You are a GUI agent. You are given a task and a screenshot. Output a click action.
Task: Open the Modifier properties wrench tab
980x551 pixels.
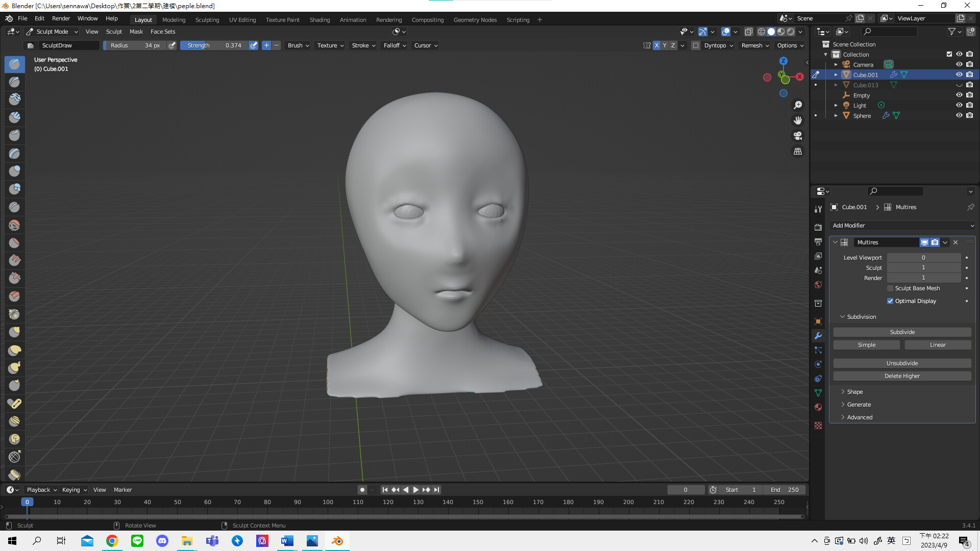tap(818, 336)
